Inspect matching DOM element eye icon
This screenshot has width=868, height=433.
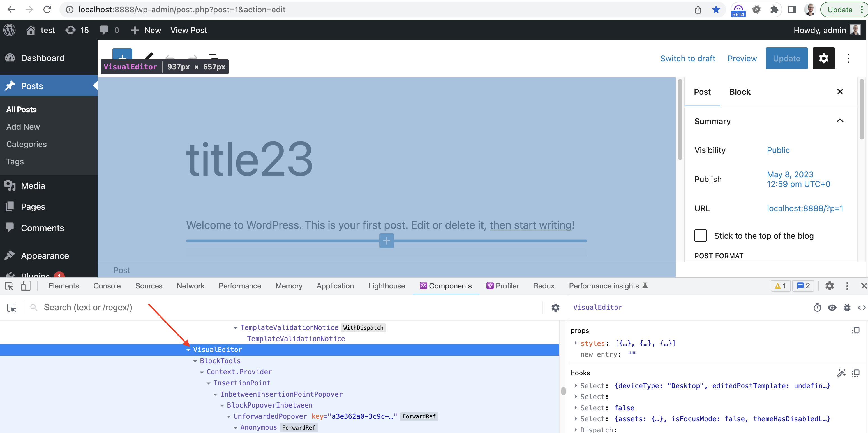click(832, 308)
